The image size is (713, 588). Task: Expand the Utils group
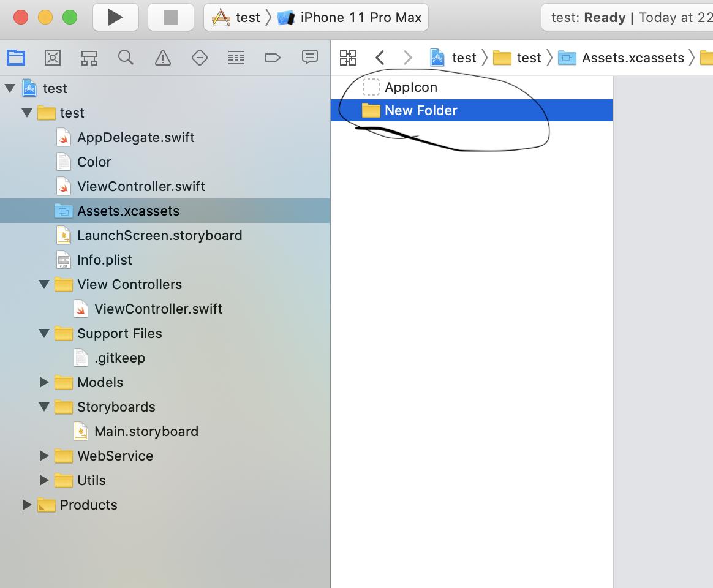(45, 481)
